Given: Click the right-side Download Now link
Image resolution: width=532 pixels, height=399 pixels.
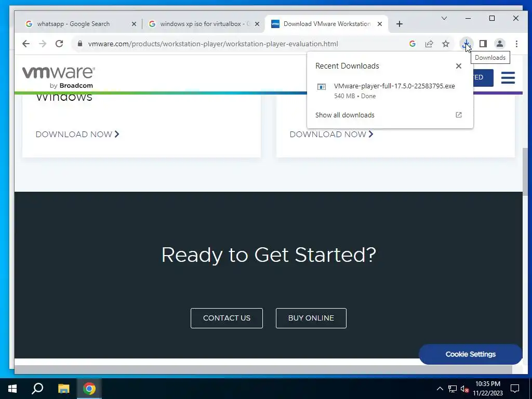Looking at the screenshot, I should [x=331, y=135].
